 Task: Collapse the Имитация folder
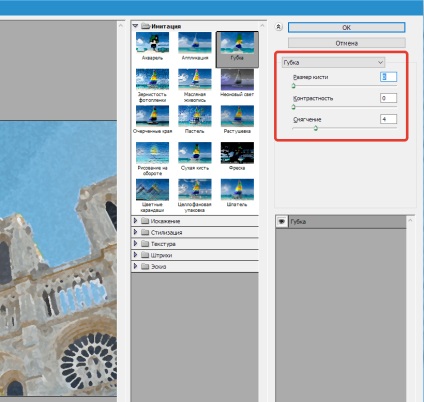(135, 26)
